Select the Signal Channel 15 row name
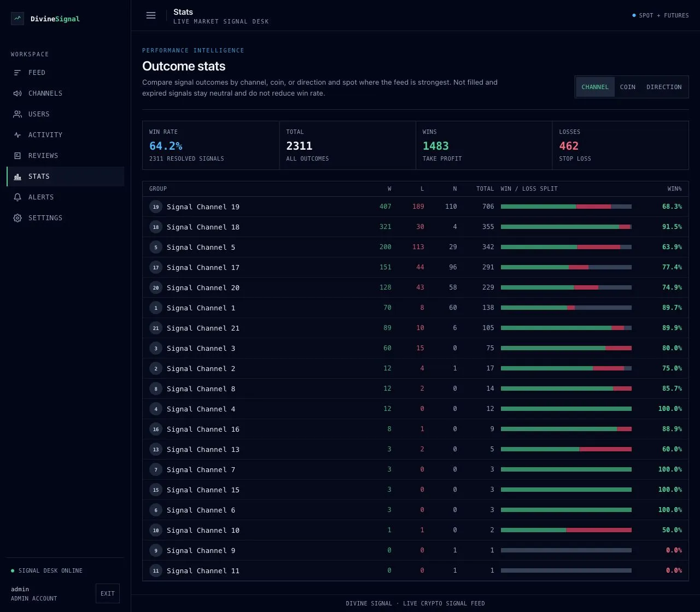700x612 pixels. point(203,490)
